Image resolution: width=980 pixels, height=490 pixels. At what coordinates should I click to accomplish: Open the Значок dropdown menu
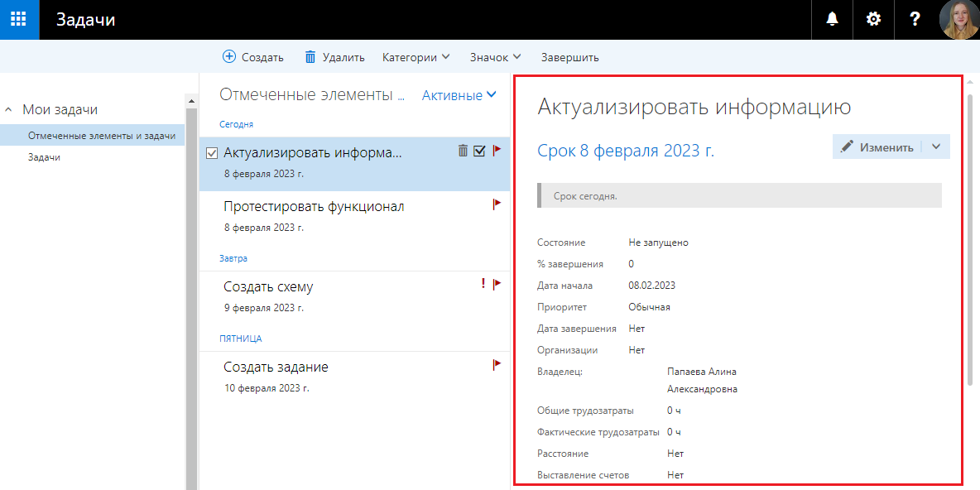[495, 57]
